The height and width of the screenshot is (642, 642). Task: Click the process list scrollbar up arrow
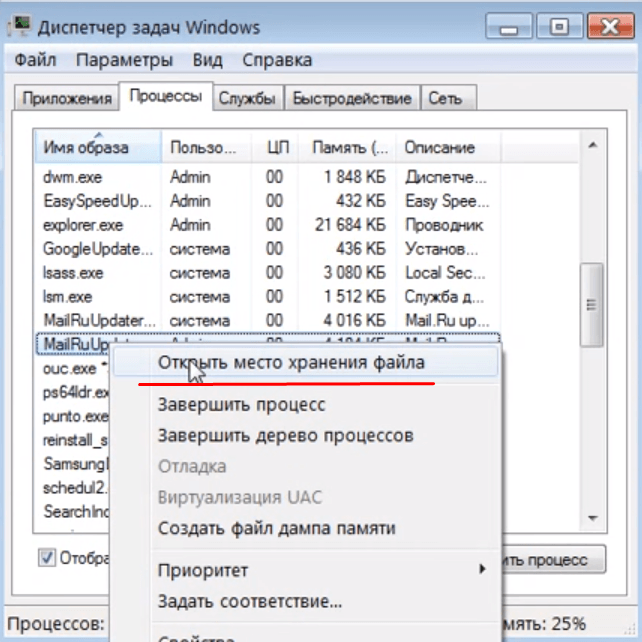[592, 145]
